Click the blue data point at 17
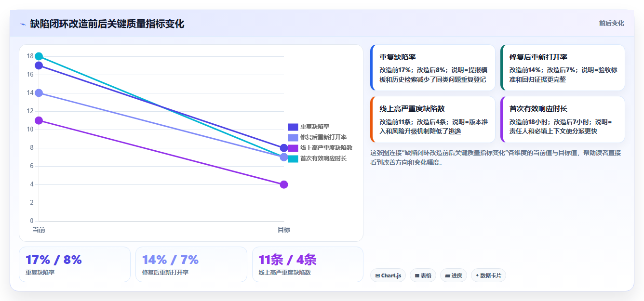 pos(39,65)
